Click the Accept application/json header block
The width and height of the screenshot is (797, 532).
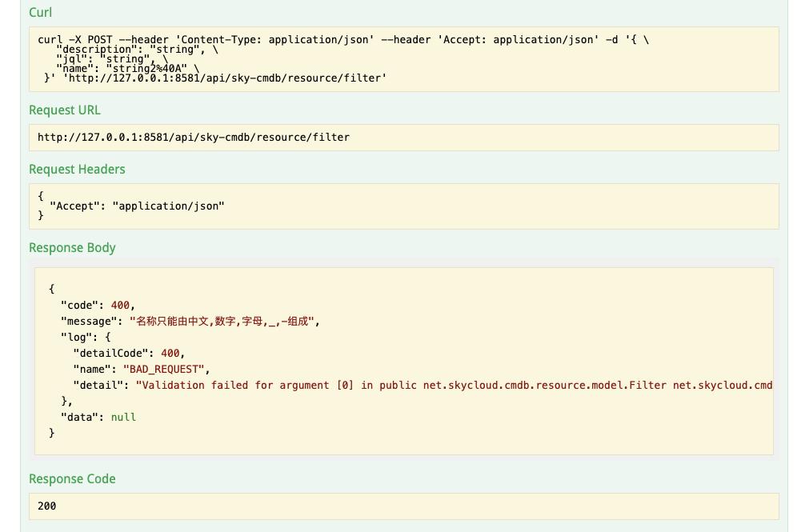(x=403, y=206)
